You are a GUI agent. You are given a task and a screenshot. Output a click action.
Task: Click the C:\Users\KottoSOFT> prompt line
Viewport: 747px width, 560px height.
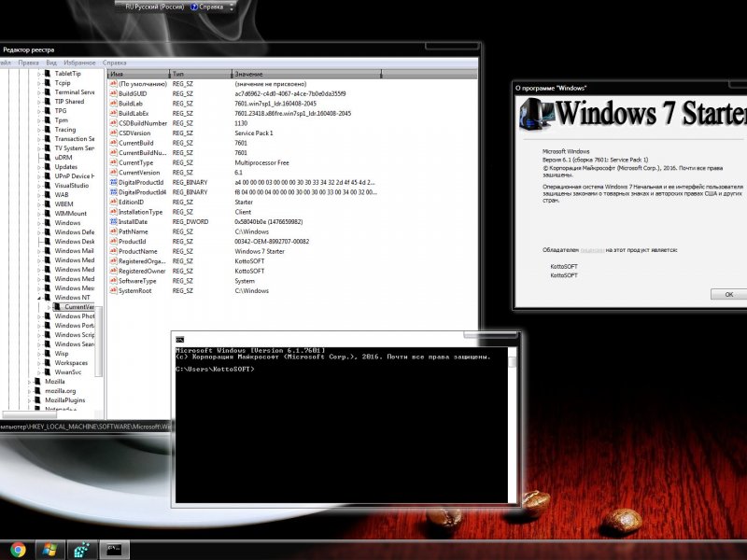215,369
